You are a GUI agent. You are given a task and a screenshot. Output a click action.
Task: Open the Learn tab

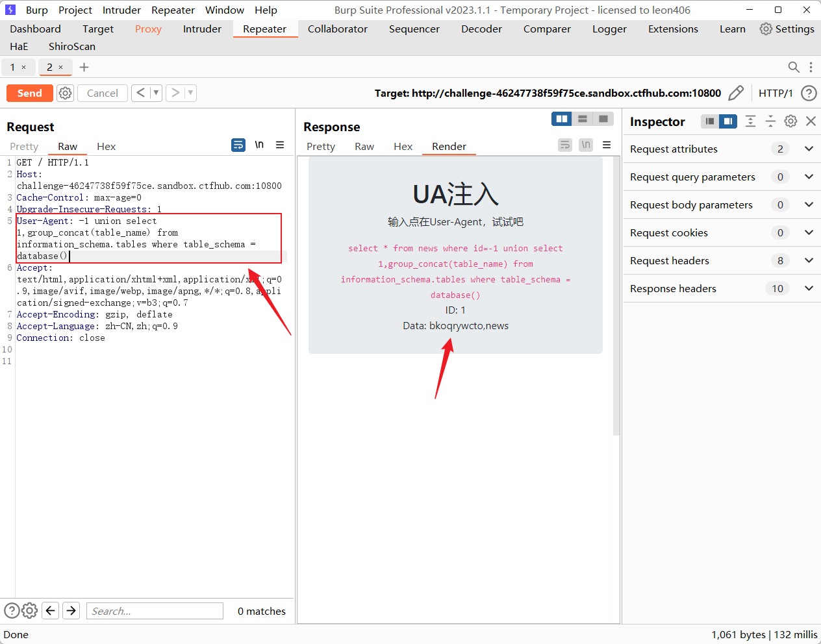pyautogui.click(x=733, y=29)
